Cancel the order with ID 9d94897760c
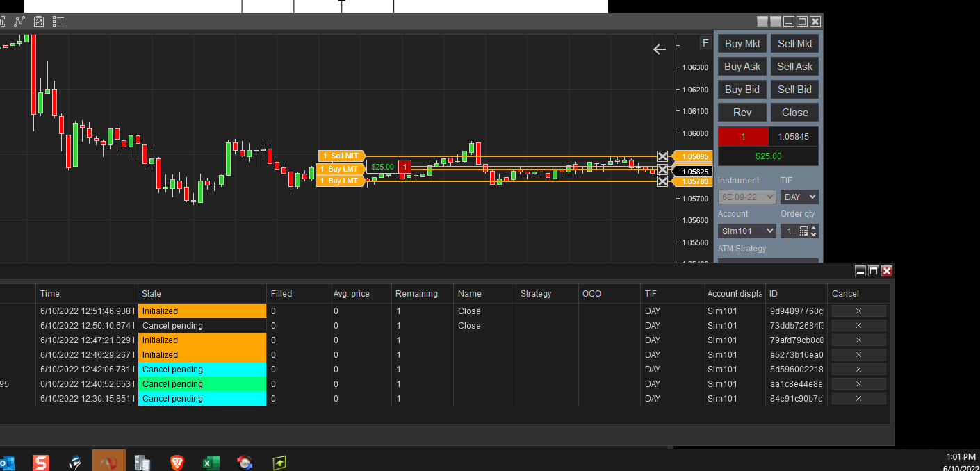Viewport: 980px width, 471px height. (x=858, y=311)
